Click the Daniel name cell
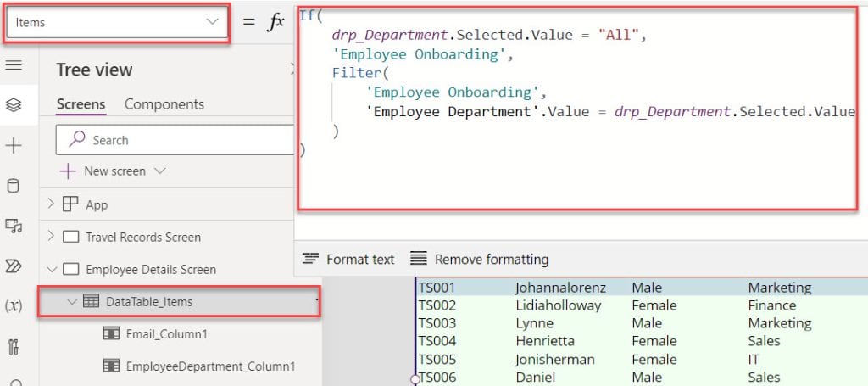 536,378
